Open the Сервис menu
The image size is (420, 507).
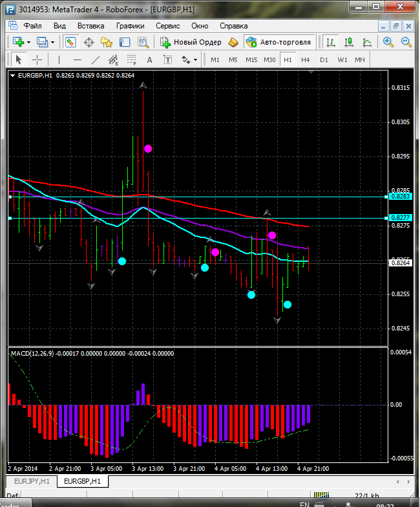pyautogui.click(x=168, y=26)
